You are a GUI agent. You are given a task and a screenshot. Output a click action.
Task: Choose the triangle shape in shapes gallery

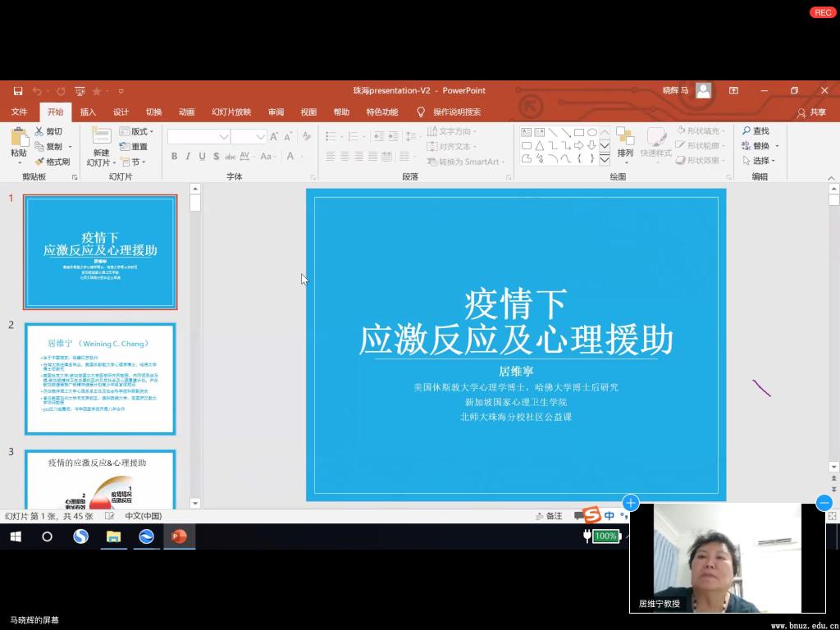pos(539,145)
